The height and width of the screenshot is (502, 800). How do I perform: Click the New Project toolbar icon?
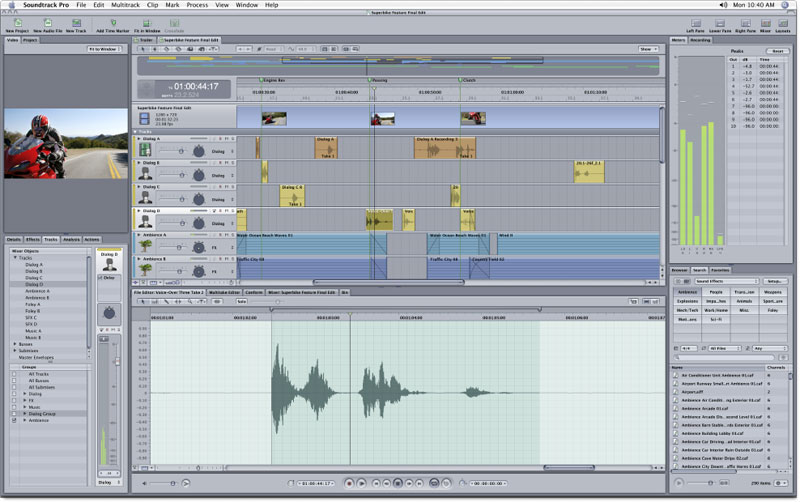18,23
